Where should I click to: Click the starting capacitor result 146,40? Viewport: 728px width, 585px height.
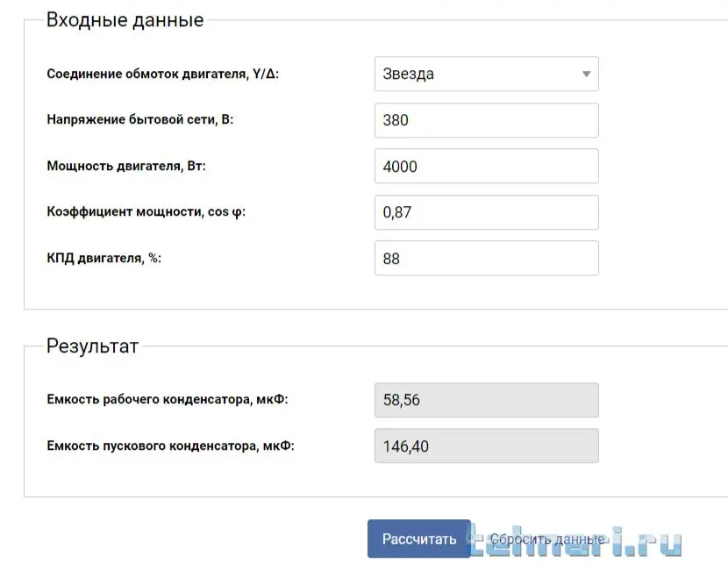click(x=486, y=446)
